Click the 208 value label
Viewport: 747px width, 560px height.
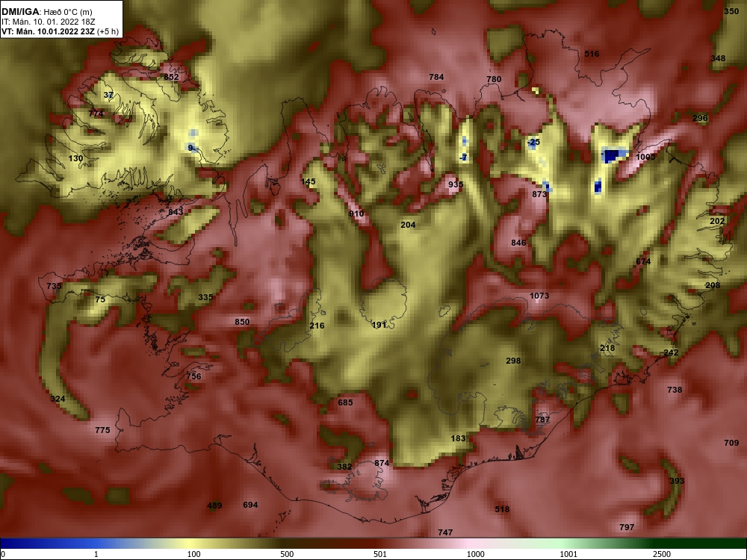pos(713,285)
